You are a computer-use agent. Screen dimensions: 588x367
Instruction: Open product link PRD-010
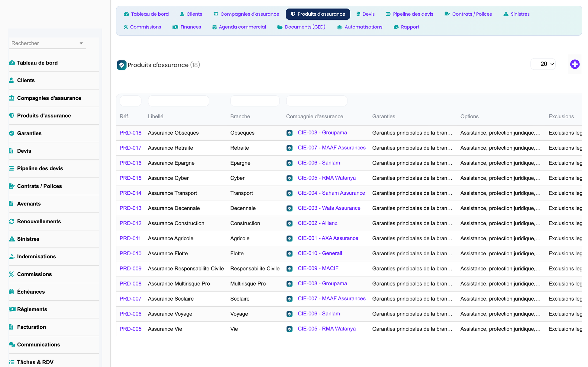[x=131, y=254]
